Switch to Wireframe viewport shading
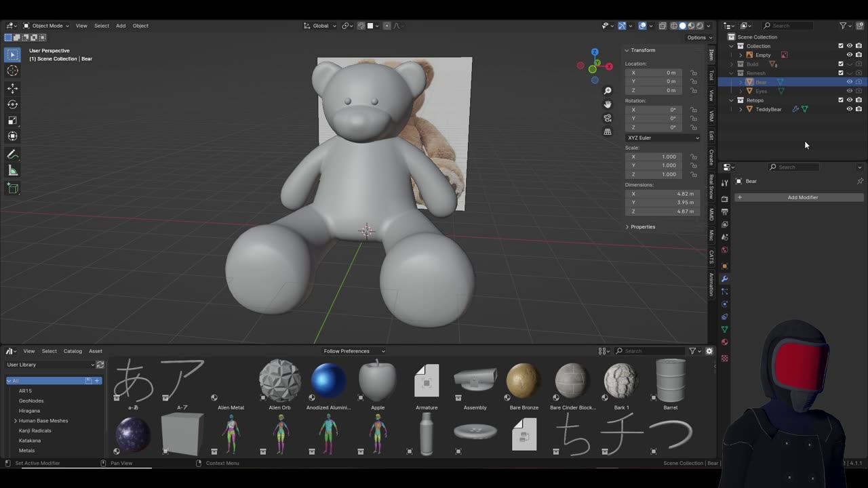 674,26
